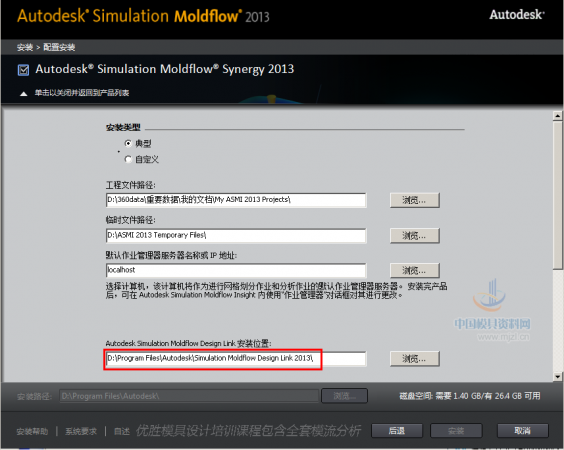Click the 安装 breadcrumb item
The height and width of the screenshot is (450, 564).
(x=25, y=47)
